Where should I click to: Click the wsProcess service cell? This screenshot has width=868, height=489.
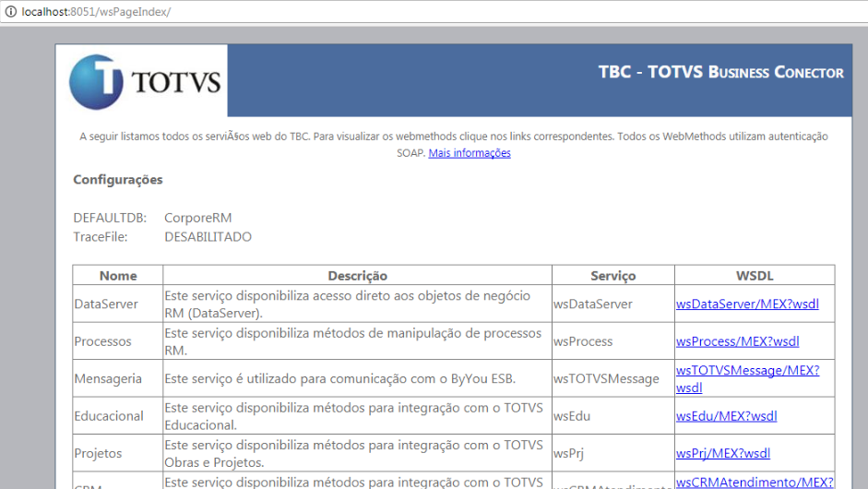612,341
